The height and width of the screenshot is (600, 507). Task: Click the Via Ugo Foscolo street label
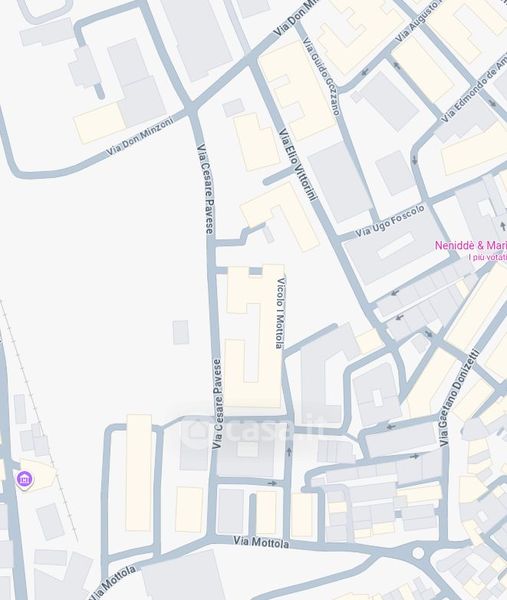[390, 220]
